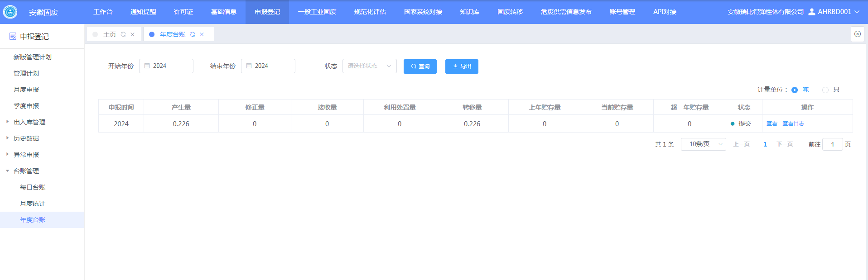Switch to the 主页 tab
The height and width of the screenshot is (280, 868).
click(109, 34)
